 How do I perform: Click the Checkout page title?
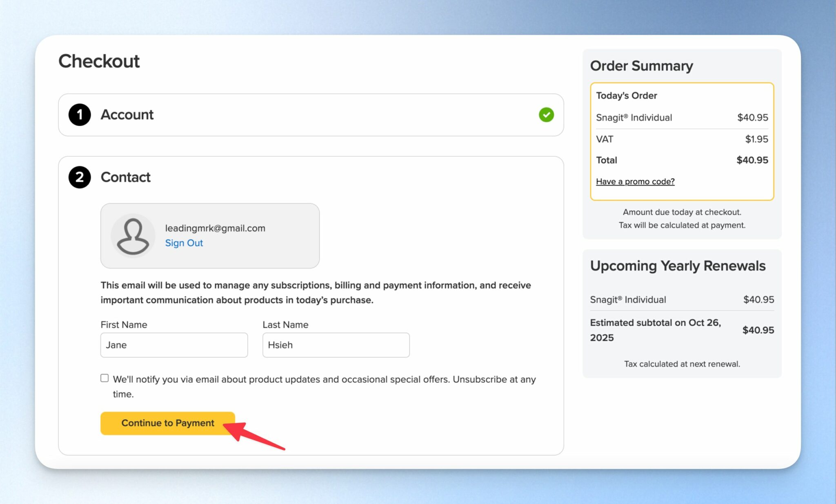(x=99, y=61)
